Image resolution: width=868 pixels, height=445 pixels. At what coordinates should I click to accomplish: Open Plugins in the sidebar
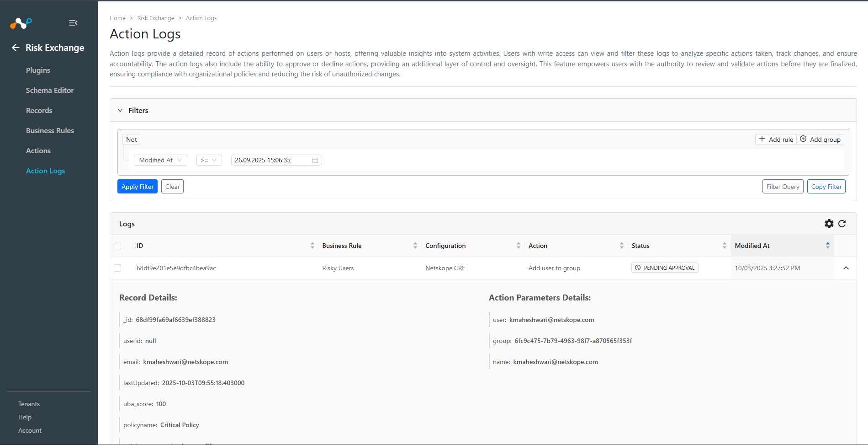coord(38,70)
